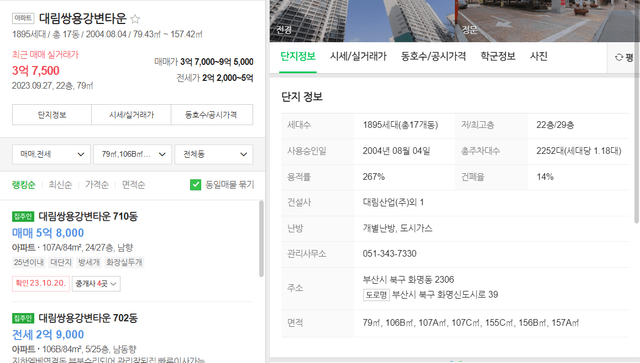Open the 전경 photo thumbnail
This screenshot has width=640, height=363.
coord(362,21)
